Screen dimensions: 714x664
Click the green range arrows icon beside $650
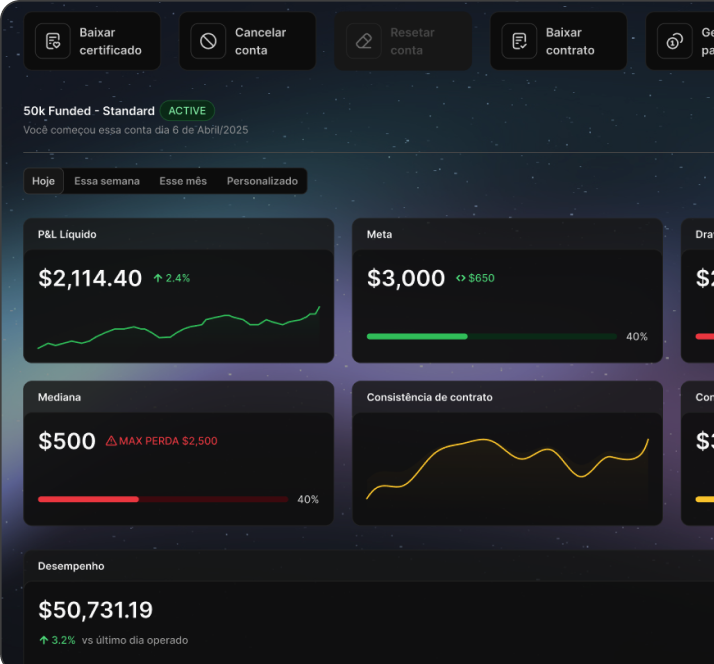461,278
